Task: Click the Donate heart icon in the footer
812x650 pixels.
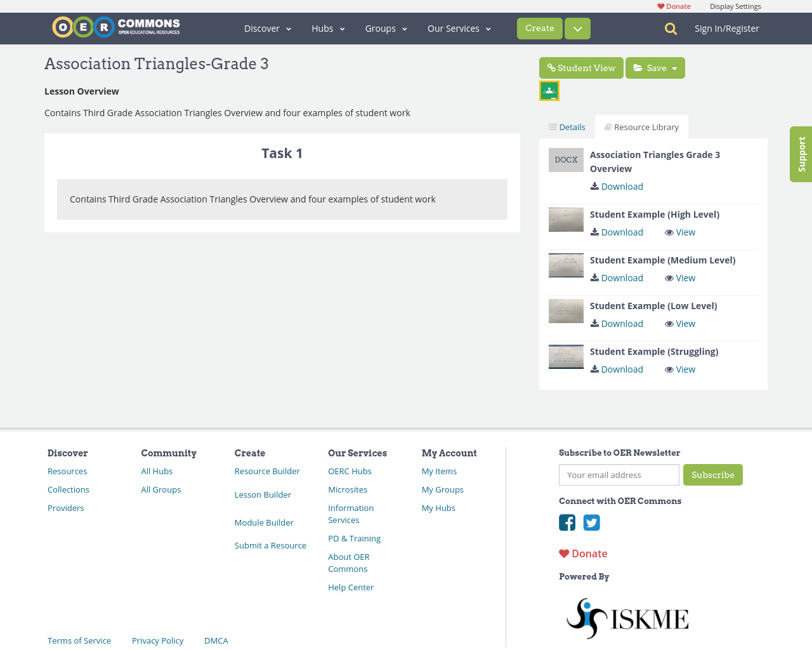Action: pos(565,552)
